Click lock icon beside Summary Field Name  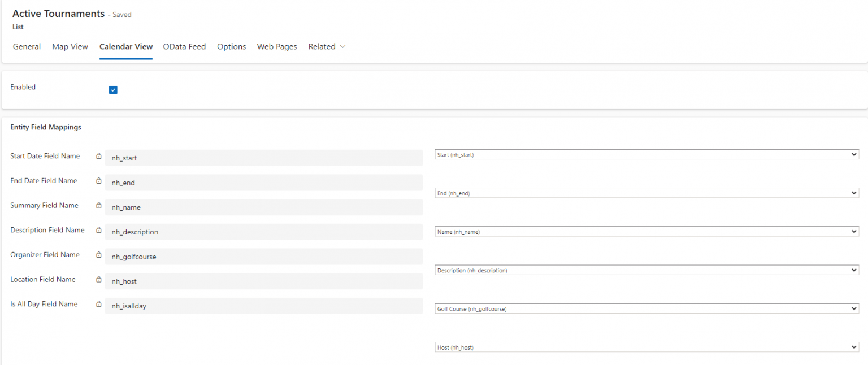pos(98,206)
